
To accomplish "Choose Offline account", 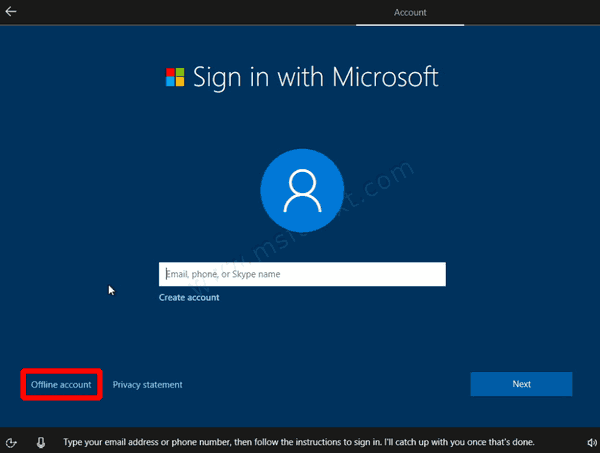I will point(61,385).
